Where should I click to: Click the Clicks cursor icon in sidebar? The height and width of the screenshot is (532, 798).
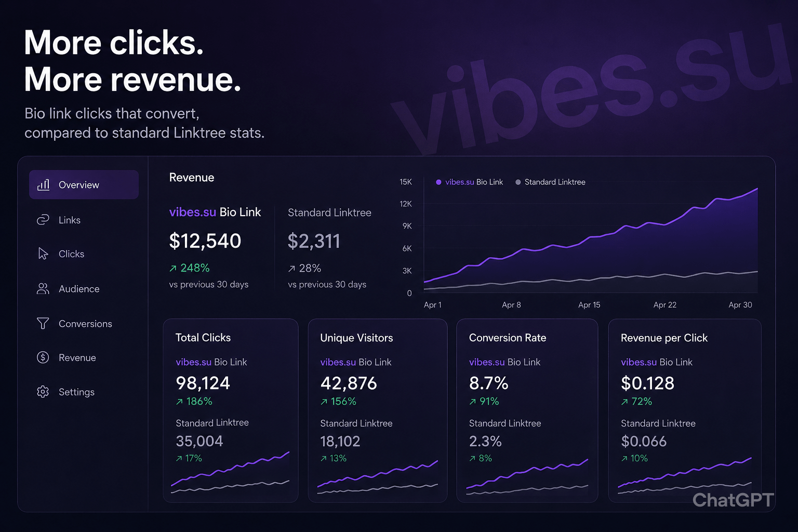pyautogui.click(x=43, y=254)
